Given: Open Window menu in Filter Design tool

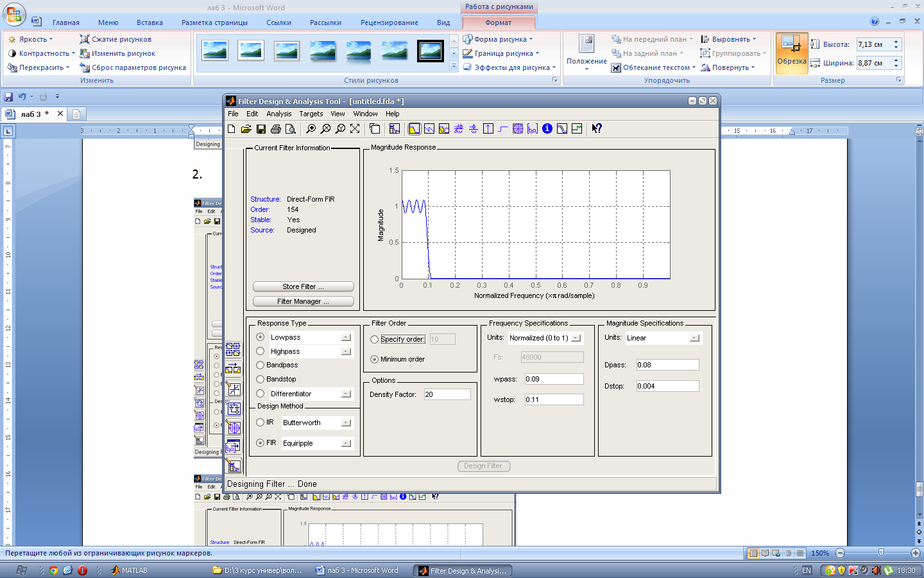Looking at the screenshot, I should point(366,114).
